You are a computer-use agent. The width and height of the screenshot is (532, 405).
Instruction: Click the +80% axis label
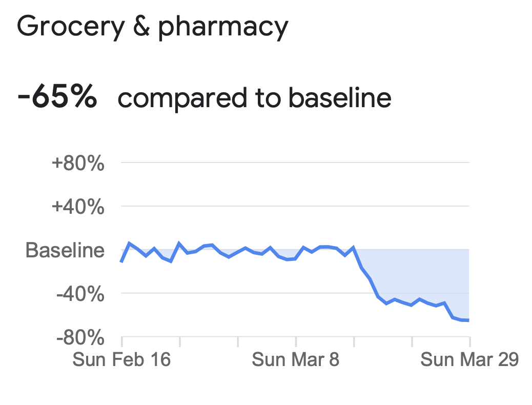78,164
